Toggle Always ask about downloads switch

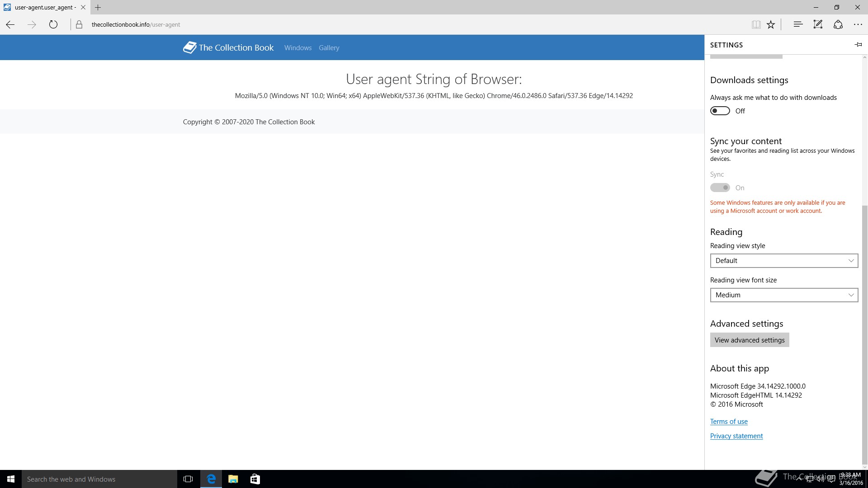click(720, 111)
